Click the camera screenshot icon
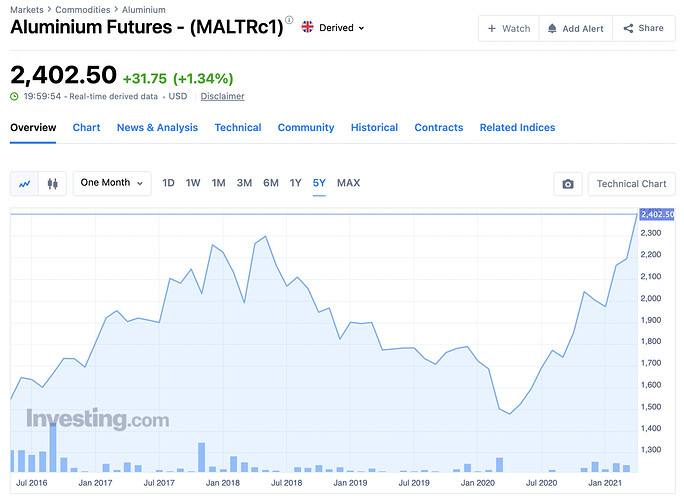Viewport: 684px width, 500px height. (568, 184)
